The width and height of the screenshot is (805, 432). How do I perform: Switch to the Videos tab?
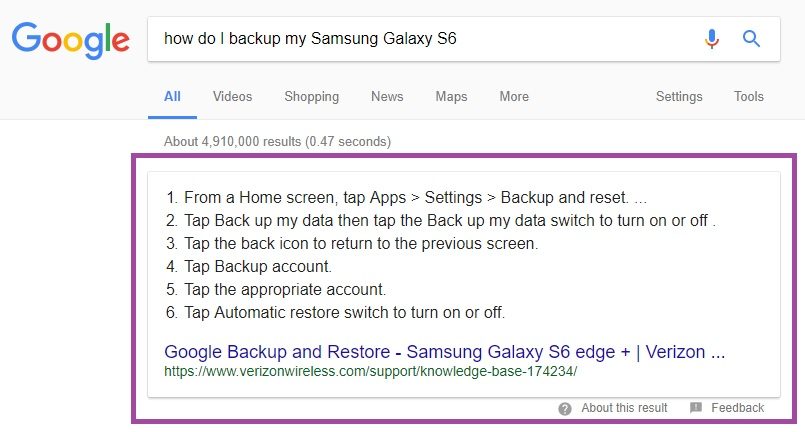pos(233,97)
